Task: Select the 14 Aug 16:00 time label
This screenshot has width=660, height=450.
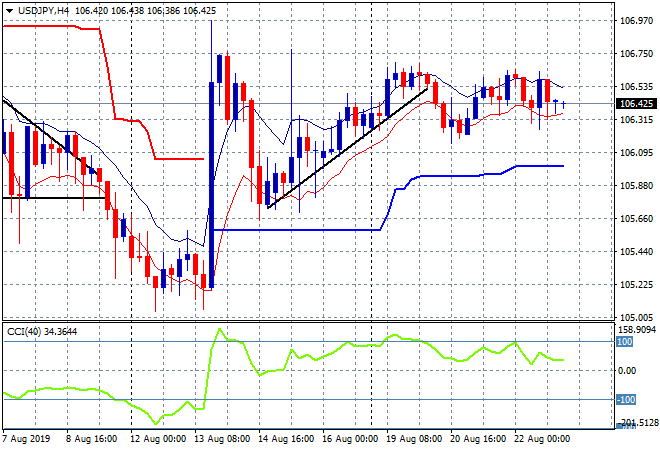Action: [286, 439]
